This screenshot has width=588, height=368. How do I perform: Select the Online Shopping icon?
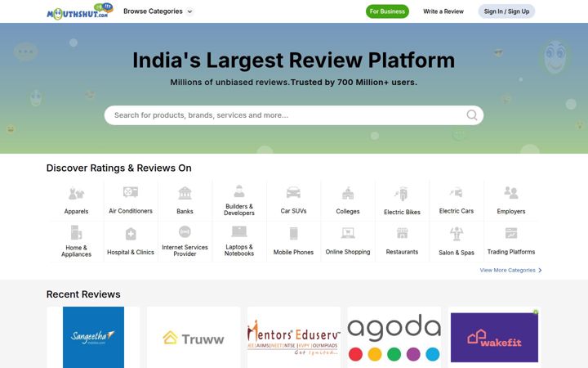tap(348, 233)
